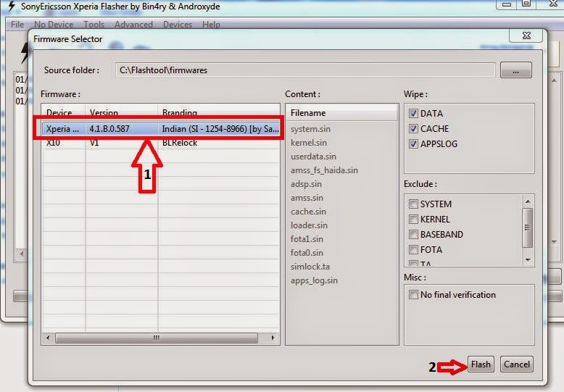Cancel the Firmware Selector dialog
564x392 pixels.
pos(517,364)
